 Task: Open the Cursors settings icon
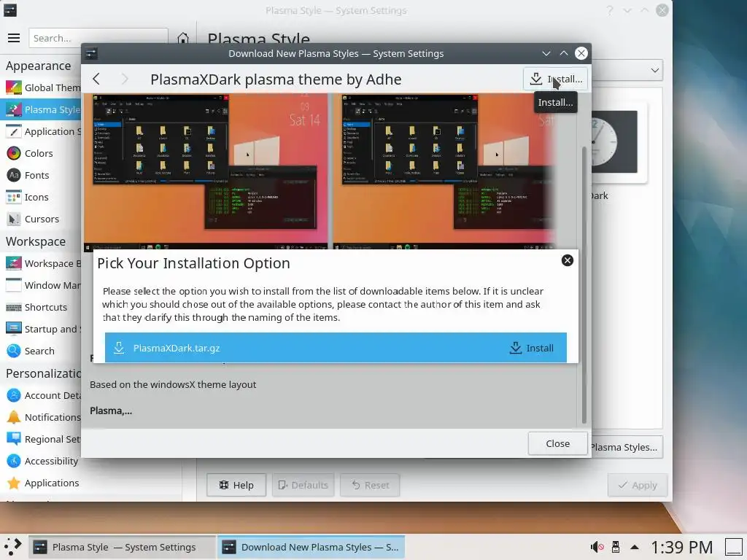point(13,219)
